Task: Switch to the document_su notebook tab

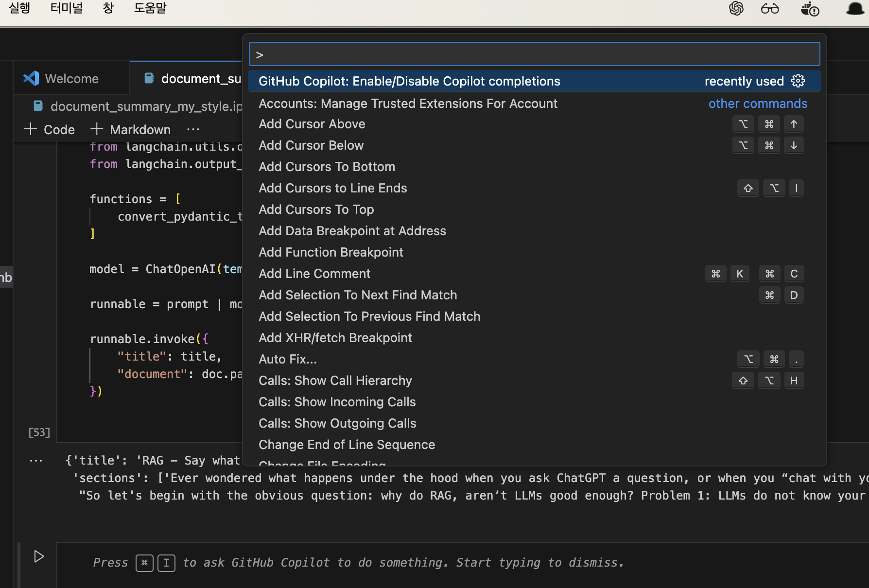Action: 186,78
